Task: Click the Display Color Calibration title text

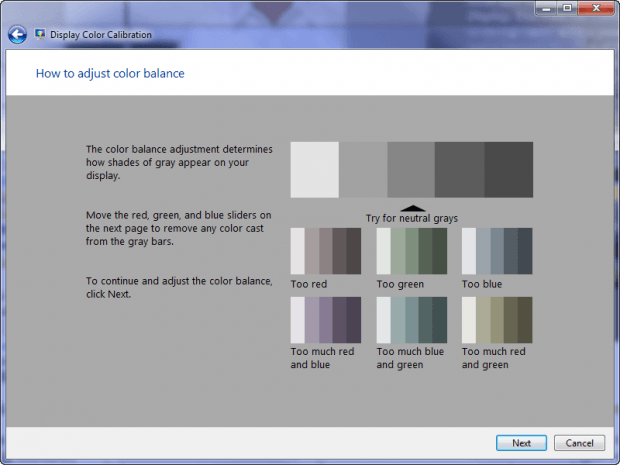Action: 101,35
